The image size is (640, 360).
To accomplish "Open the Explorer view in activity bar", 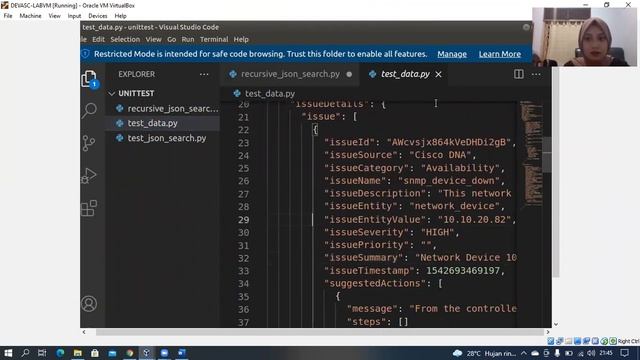I will pos(89,78).
